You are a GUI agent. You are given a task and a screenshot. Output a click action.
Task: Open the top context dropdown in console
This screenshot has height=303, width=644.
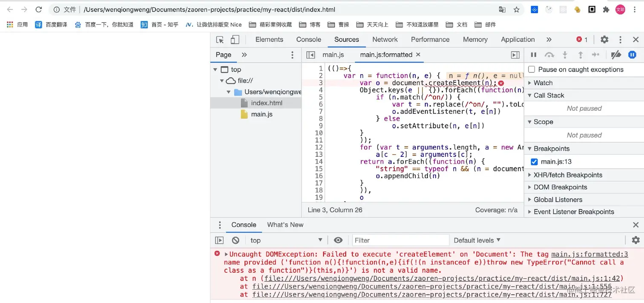pos(286,240)
